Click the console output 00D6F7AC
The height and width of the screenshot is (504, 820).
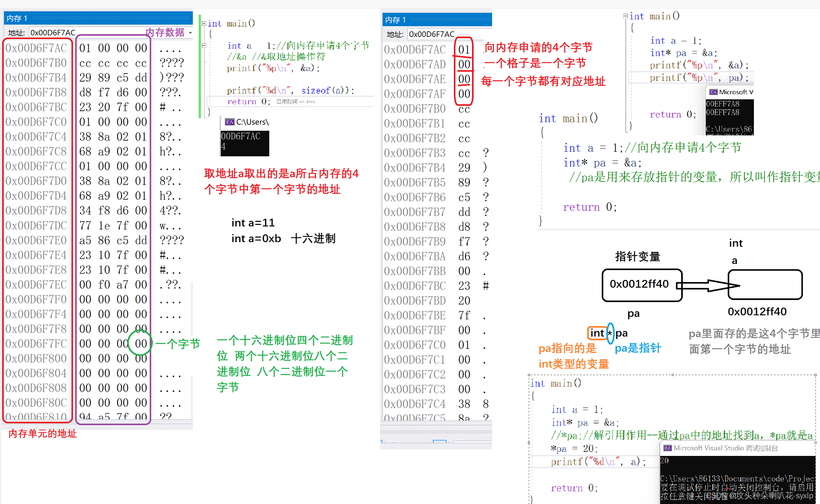pos(241,136)
